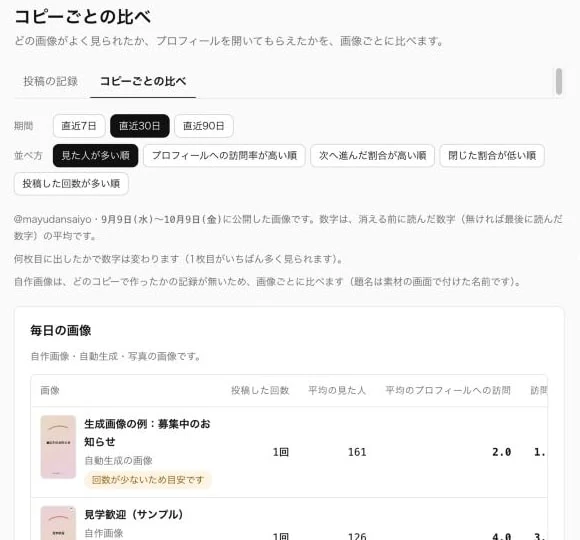Click the vertical scrollbar thumb
Screen dimensions: 580x540
(559, 81)
